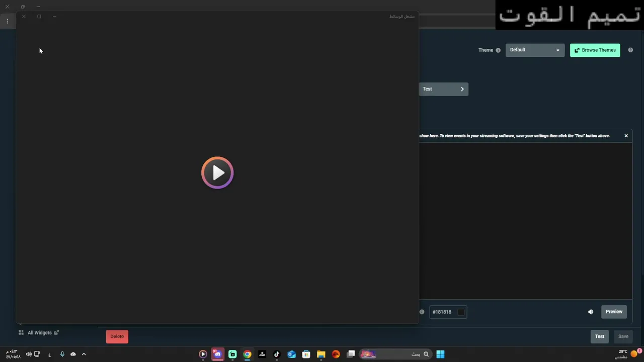Open the Chrome taskbar icon

[x=247, y=354]
